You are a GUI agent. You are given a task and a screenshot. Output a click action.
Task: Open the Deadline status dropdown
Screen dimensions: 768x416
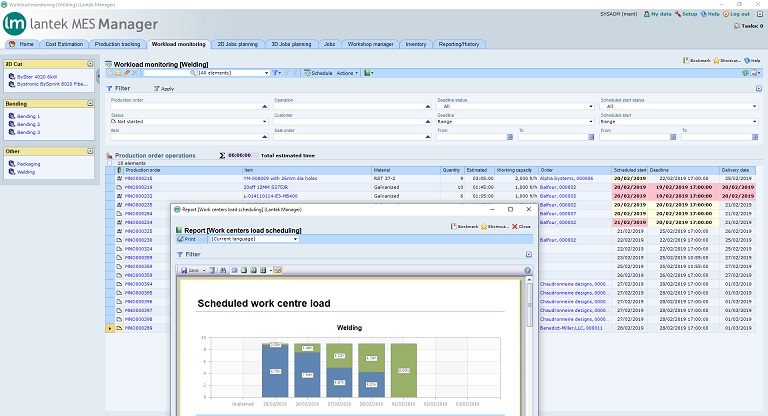tap(590, 106)
